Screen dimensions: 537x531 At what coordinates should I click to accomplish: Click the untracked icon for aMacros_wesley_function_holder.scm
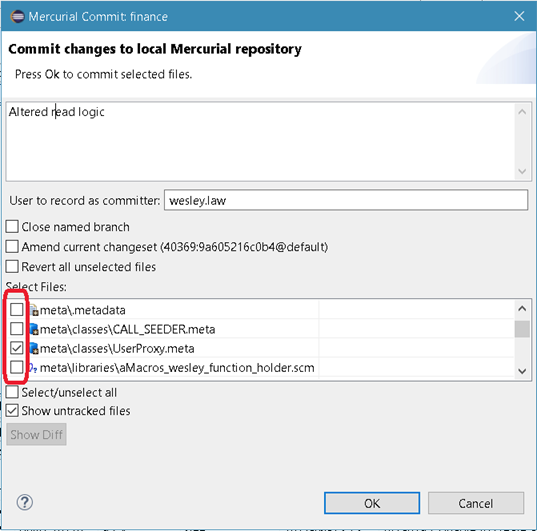point(33,368)
